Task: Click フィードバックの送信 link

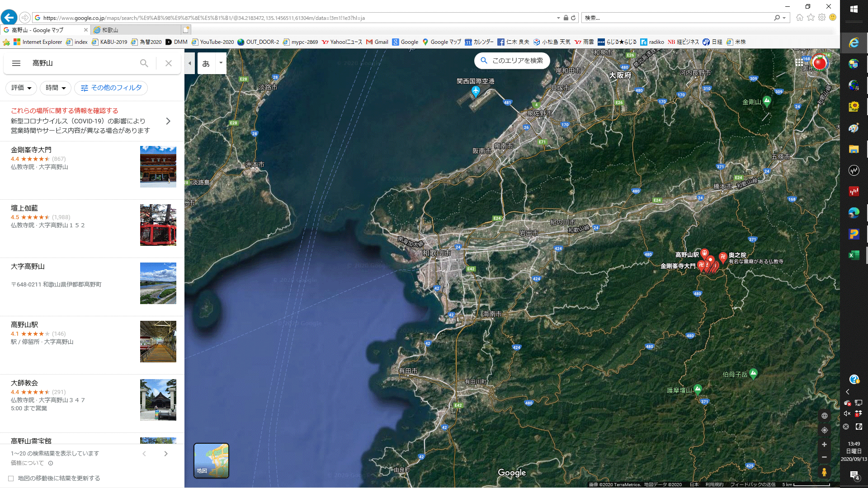Action: pyautogui.click(x=753, y=485)
